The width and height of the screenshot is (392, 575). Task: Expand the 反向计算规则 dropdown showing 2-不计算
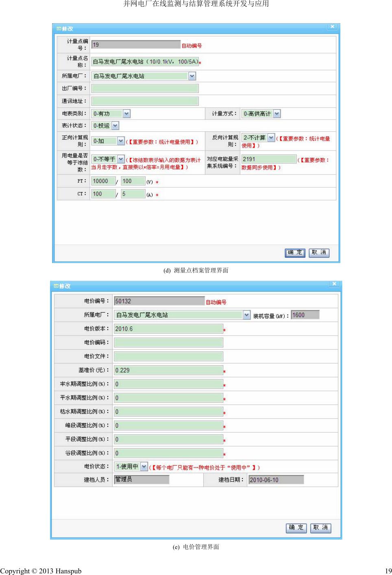271,138
